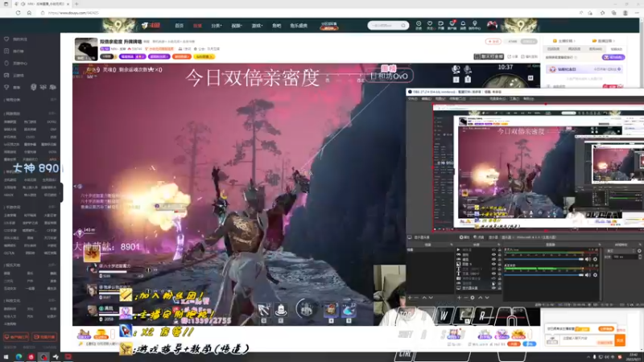Toggle lock on top source in OBS list
644x362 pixels.
499,250
